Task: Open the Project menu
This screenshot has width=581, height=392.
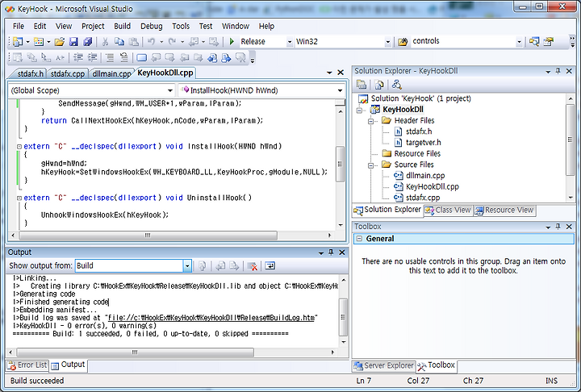Action: pyautogui.click(x=93, y=26)
